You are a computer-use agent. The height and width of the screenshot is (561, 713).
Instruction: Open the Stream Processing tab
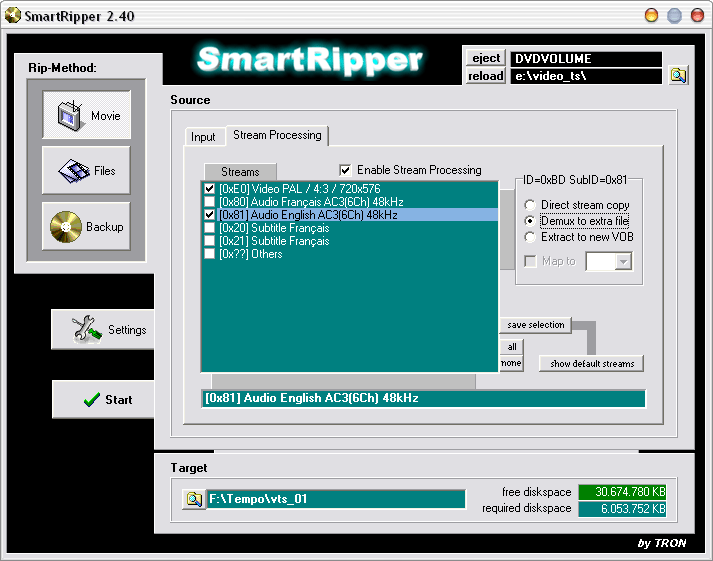coord(277,135)
